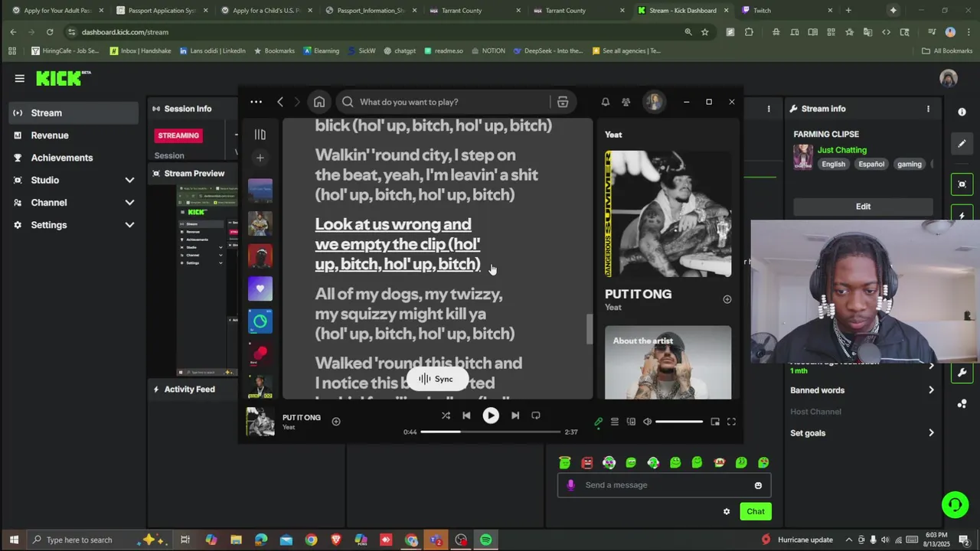Go forward in Spotify navigation

[297, 102]
